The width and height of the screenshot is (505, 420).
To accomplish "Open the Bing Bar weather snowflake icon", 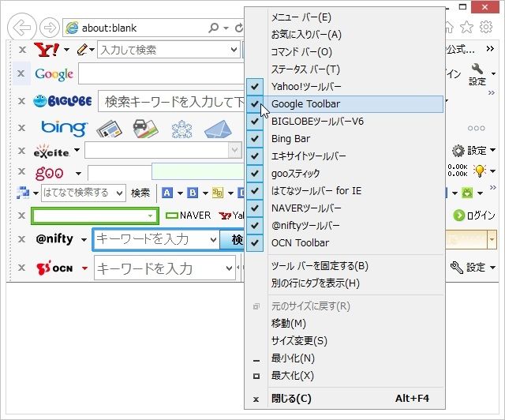I will point(181,129).
